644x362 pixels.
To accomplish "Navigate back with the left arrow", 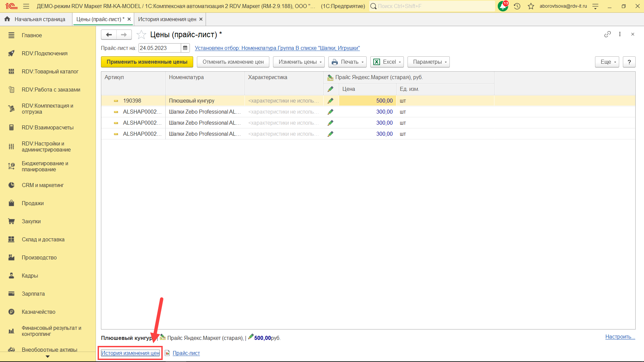I will coord(109,35).
